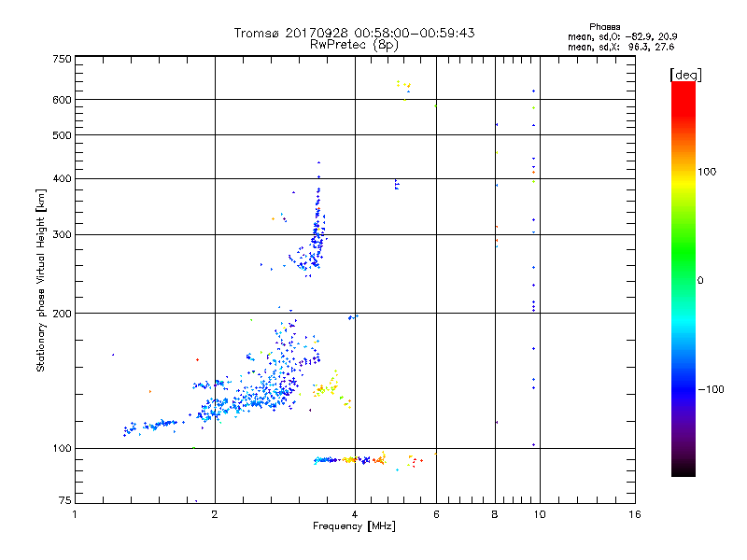Click the y-axis tick label 75
Image resolution: width=747 pixels, height=560 pixels.
[x=65, y=500]
